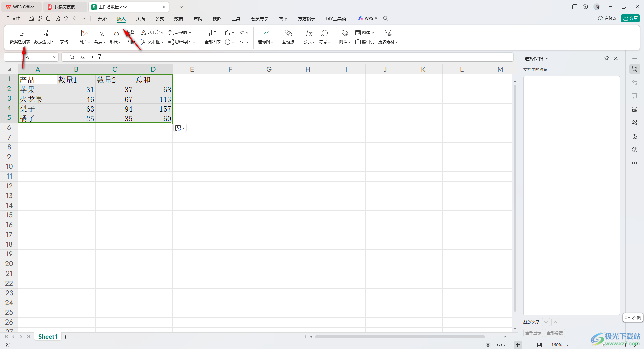The width and height of the screenshot is (644, 349).
Task: Open the 思维导图 mind map dropdown
Action: tap(182, 42)
